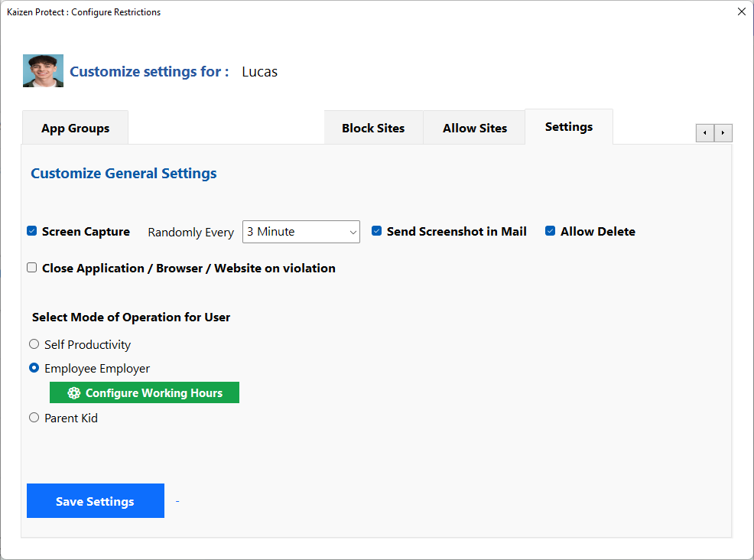The height and width of the screenshot is (560, 754).
Task: Go to the Allow Sites tab
Action: 474,128
